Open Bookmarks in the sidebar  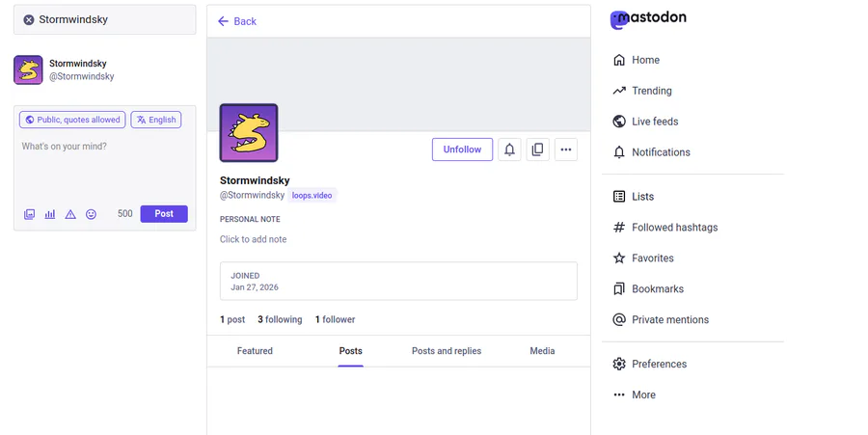point(648,289)
